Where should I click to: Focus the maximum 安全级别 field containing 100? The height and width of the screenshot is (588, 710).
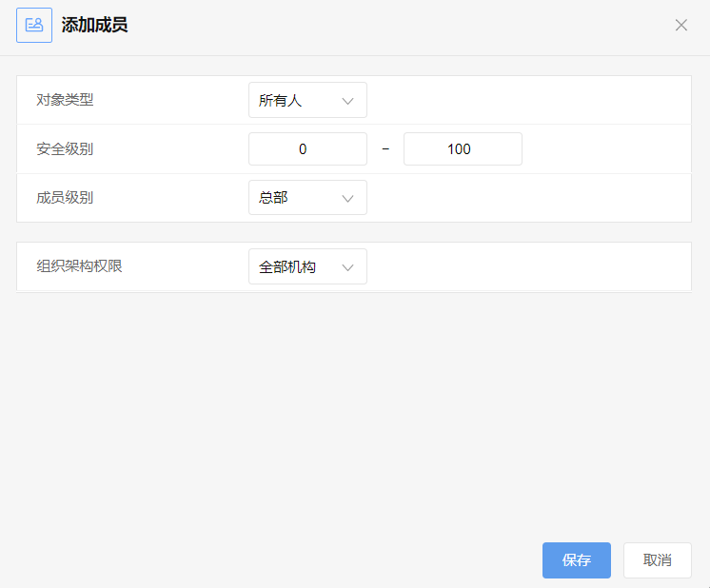click(x=463, y=149)
